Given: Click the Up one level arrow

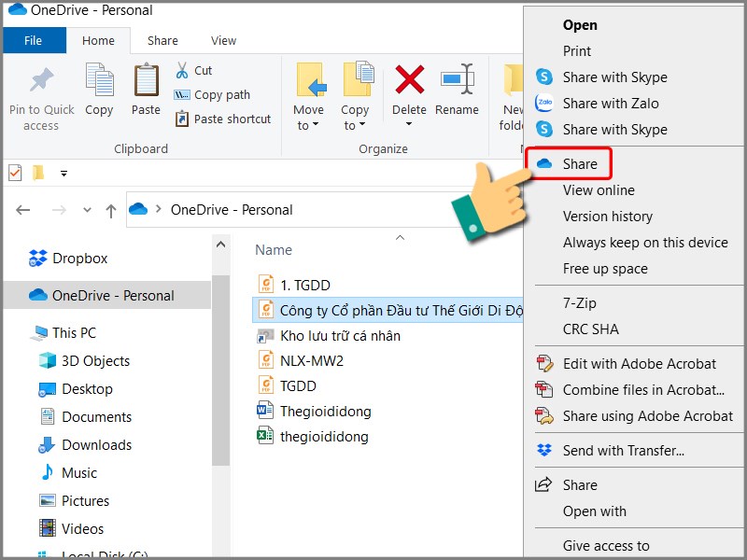Looking at the screenshot, I should pos(111,211).
